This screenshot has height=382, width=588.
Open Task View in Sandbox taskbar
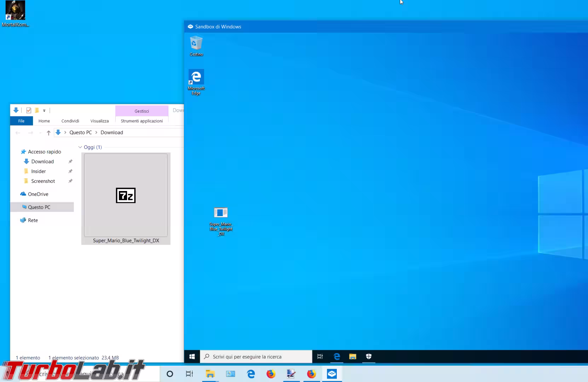320,357
